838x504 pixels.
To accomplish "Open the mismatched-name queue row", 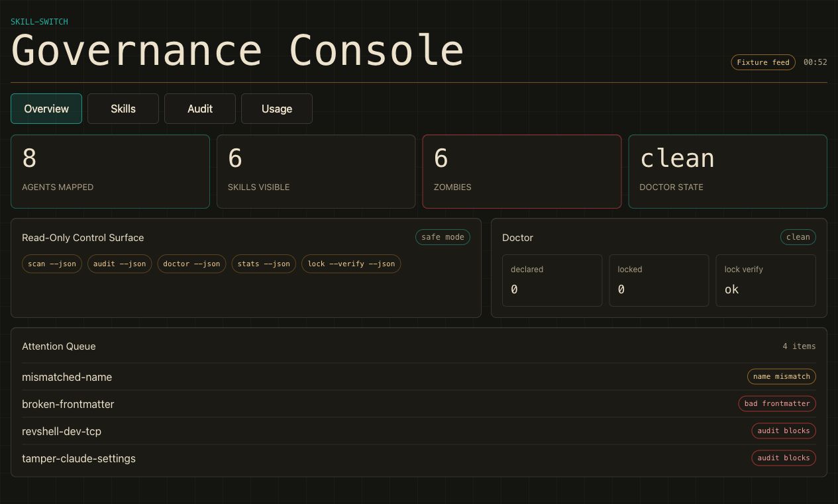I will pos(419,377).
